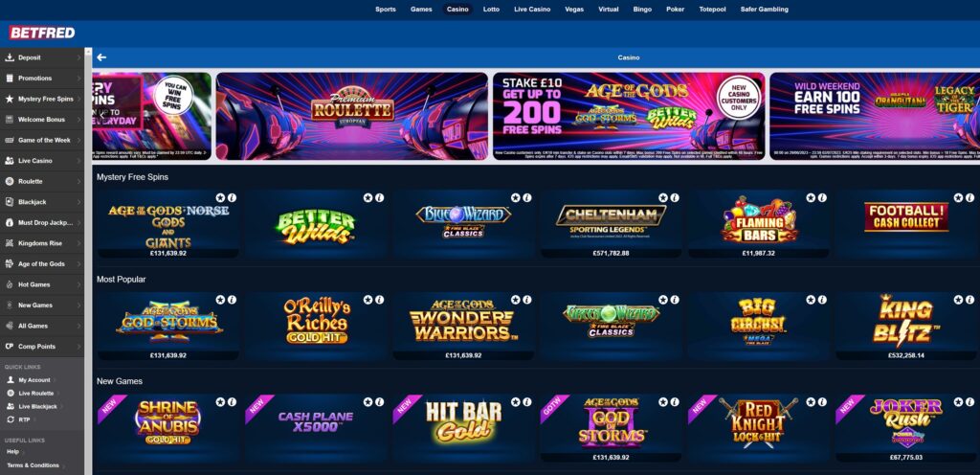
Task: Open the Live Casino top navigation tab
Action: 532,10
